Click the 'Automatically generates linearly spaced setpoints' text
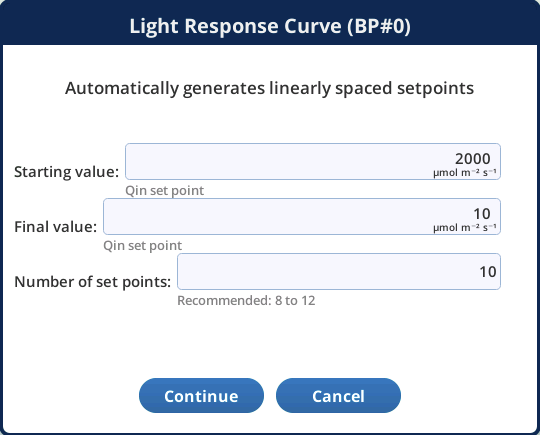The image size is (540, 435). tap(270, 89)
